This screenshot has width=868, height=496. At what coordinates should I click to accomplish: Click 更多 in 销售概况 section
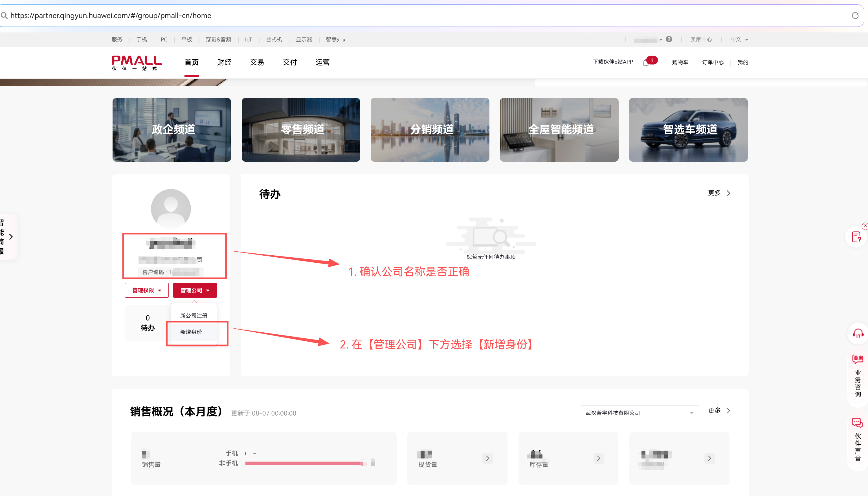pos(719,411)
